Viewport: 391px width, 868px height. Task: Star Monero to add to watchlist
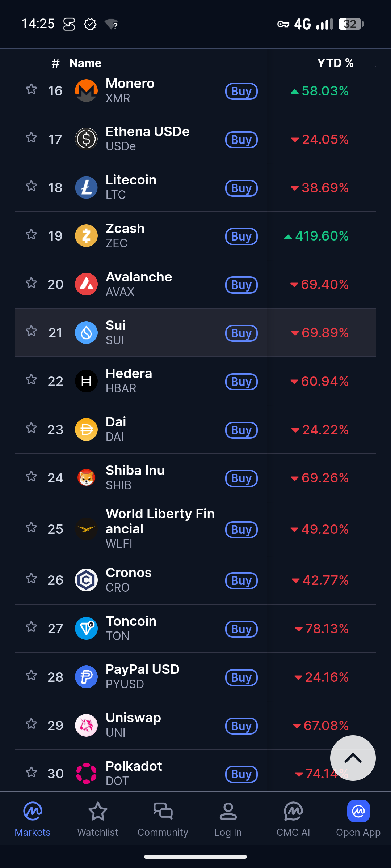[x=31, y=89]
